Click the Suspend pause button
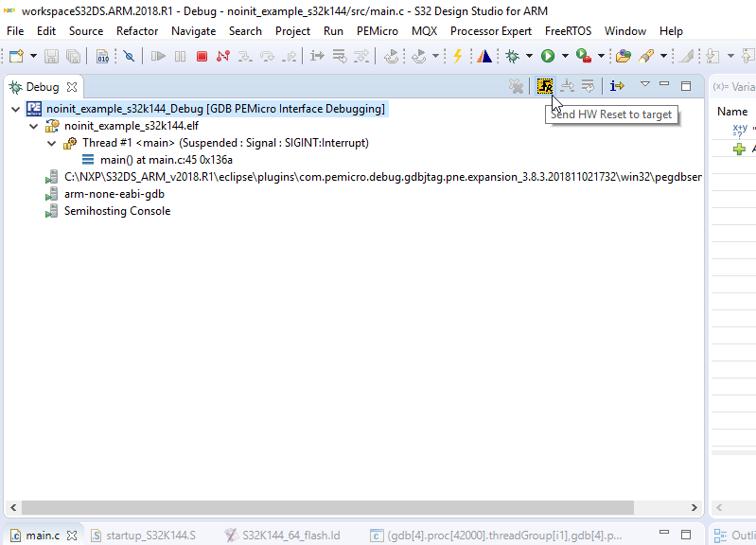The image size is (756, 545). pos(180,57)
